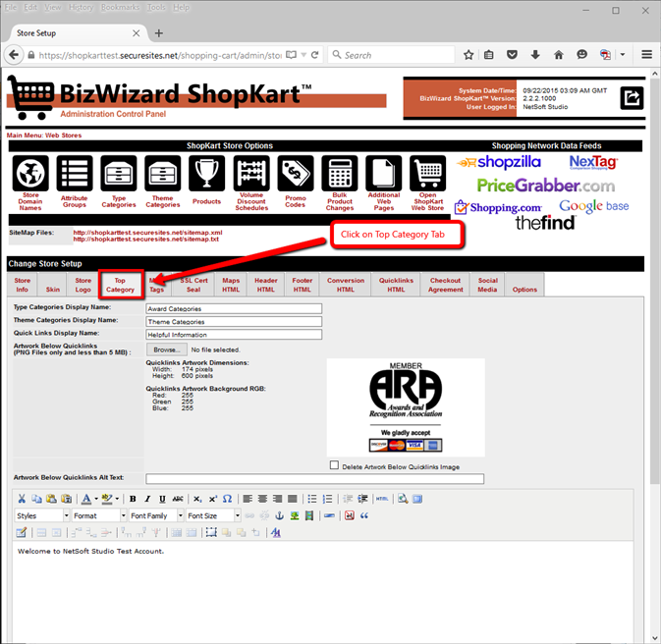Click the shopzilla data feed logo

[499, 162]
